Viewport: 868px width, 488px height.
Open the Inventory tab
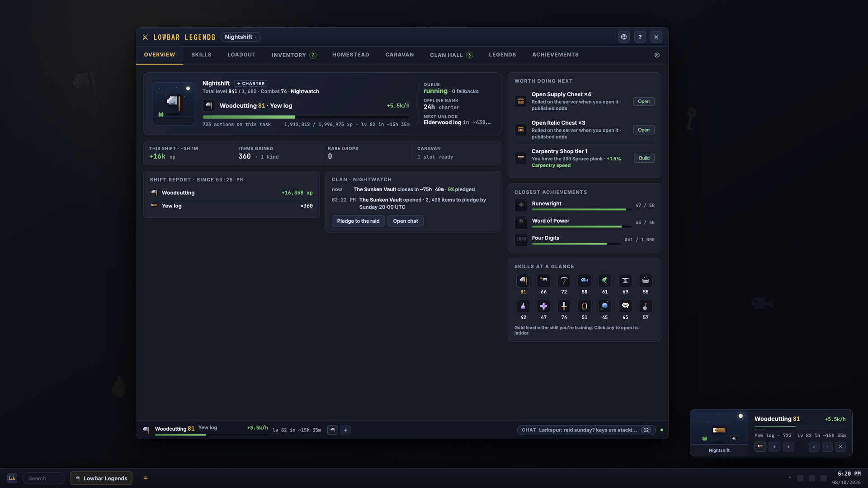294,55
